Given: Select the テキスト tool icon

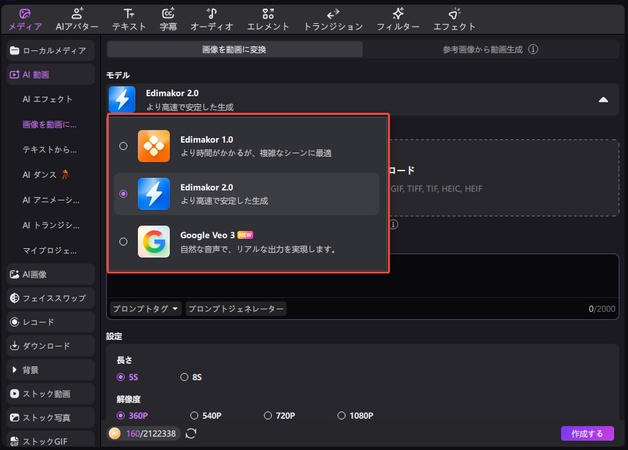Looking at the screenshot, I should pos(129,14).
